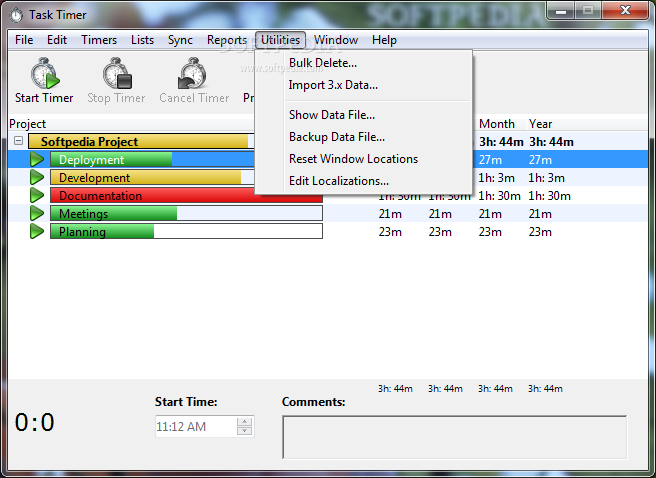Click the Start Timer stopwatch icon
Viewport: 656px width, 478px height.
point(45,73)
